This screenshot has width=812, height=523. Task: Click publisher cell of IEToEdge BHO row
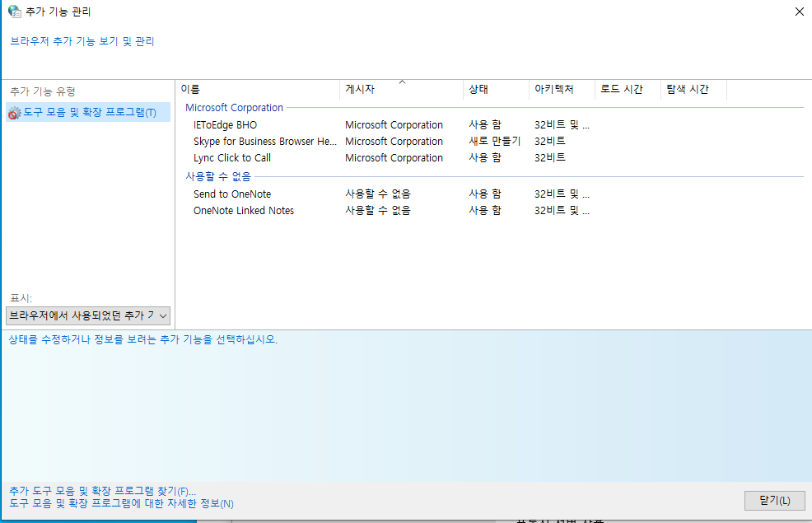394,125
